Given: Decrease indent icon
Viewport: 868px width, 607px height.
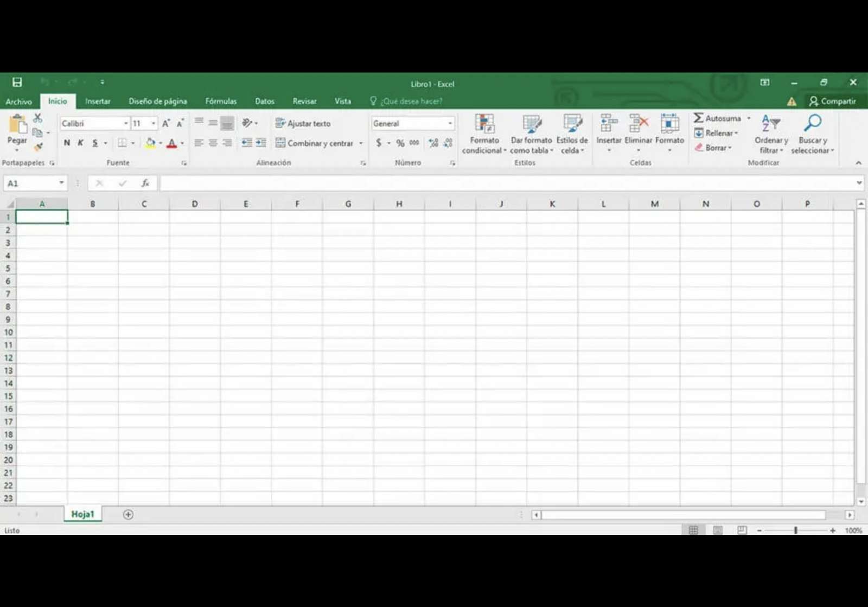Looking at the screenshot, I should pyautogui.click(x=247, y=143).
